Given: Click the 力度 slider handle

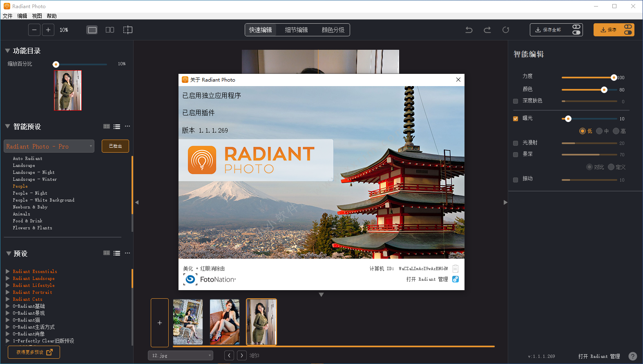Looking at the screenshot, I should click(614, 78).
